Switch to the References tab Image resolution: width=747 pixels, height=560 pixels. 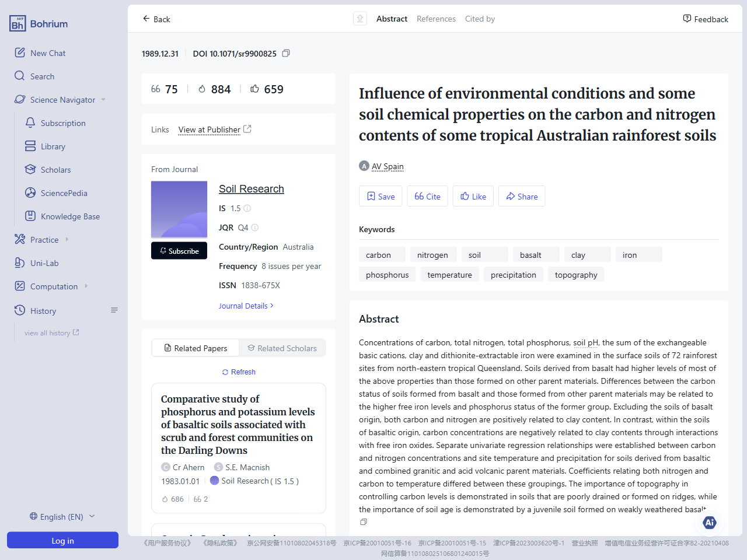tap(436, 19)
